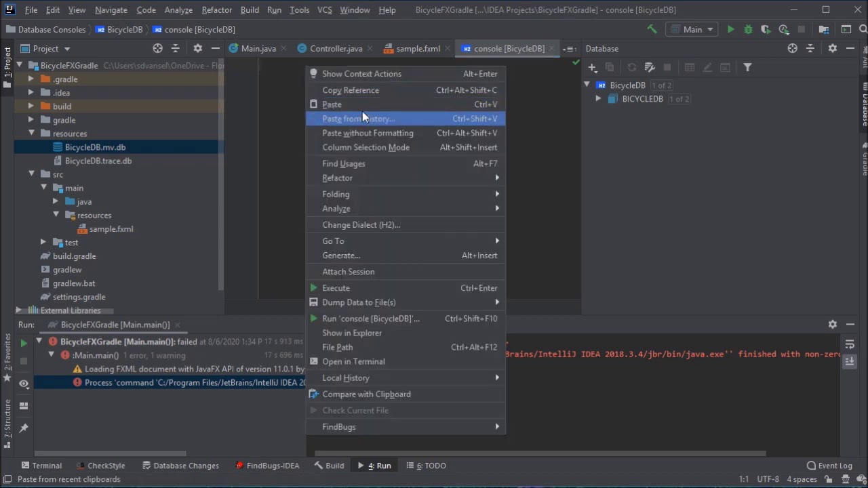868x488 pixels.
Task: Collapse the resources folder in project tree
Action: tap(32, 134)
